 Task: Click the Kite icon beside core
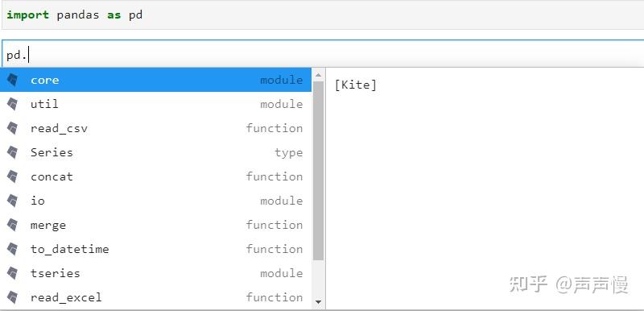13,80
